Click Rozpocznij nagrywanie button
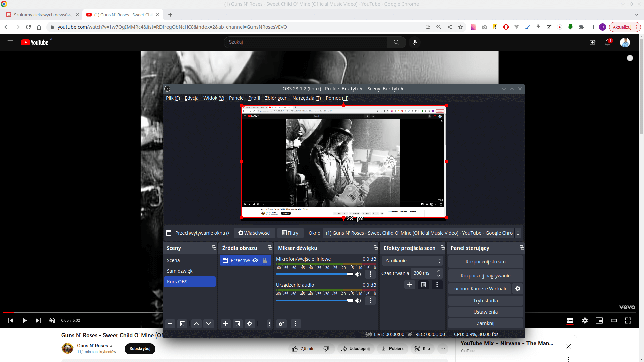644x362 pixels. [486, 276]
